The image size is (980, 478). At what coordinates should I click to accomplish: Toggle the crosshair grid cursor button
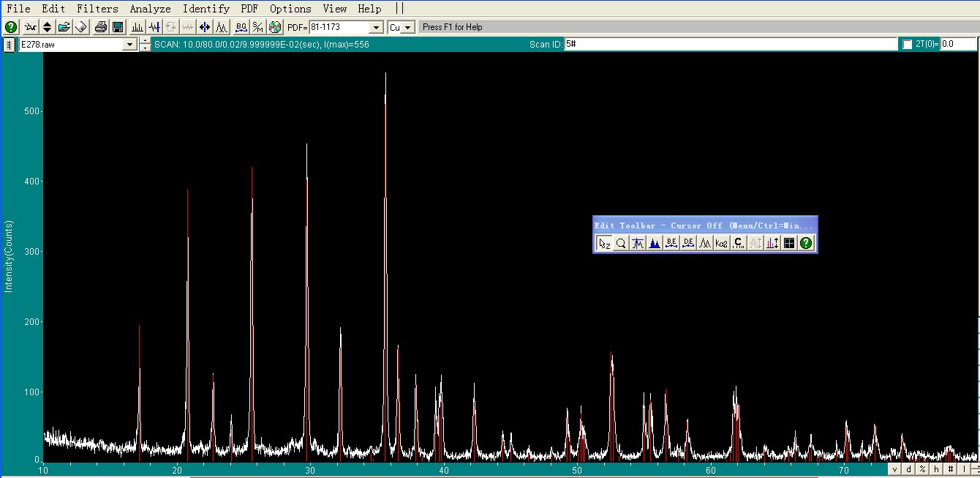(789, 244)
